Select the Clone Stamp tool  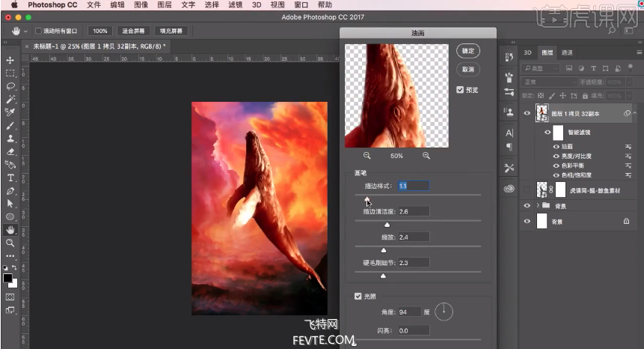point(10,139)
